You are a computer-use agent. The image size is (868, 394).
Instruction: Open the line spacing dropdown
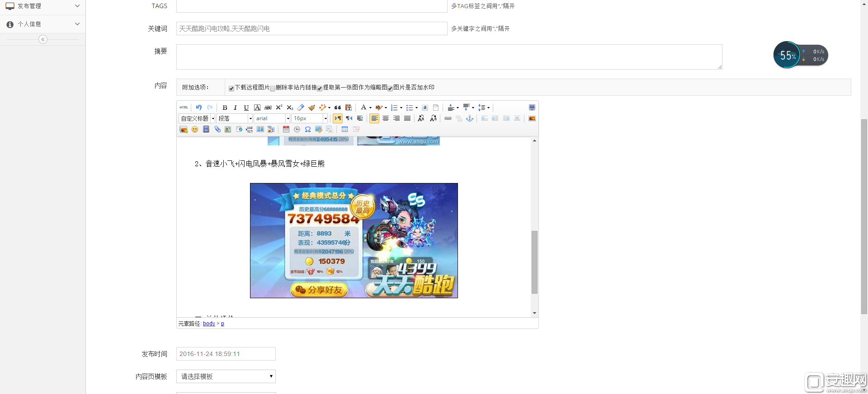489,108
